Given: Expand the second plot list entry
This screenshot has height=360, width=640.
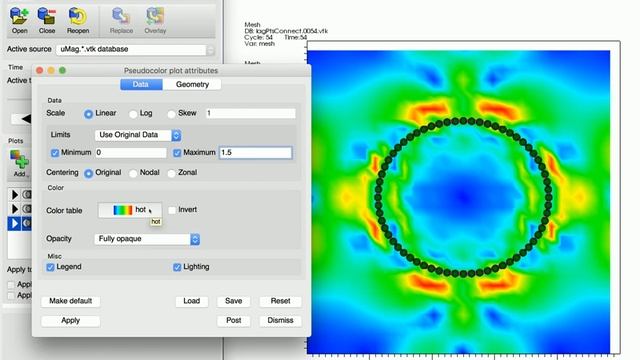Looking at the screenshot, I should (15, 209).
